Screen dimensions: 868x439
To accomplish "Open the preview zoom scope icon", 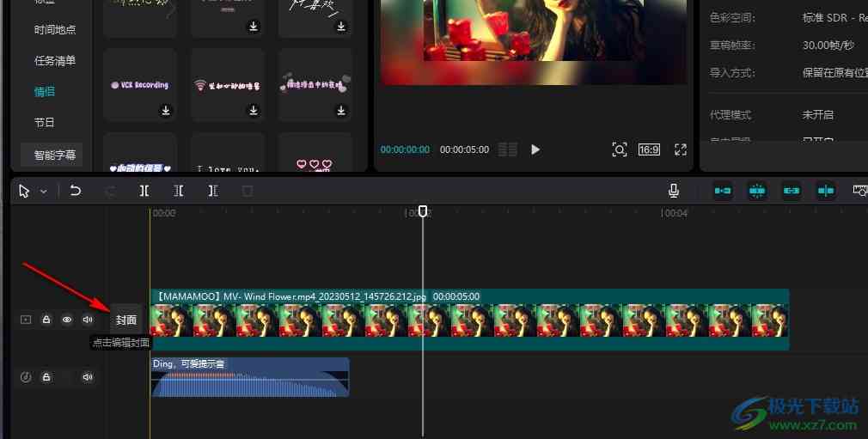I will 620,149.
